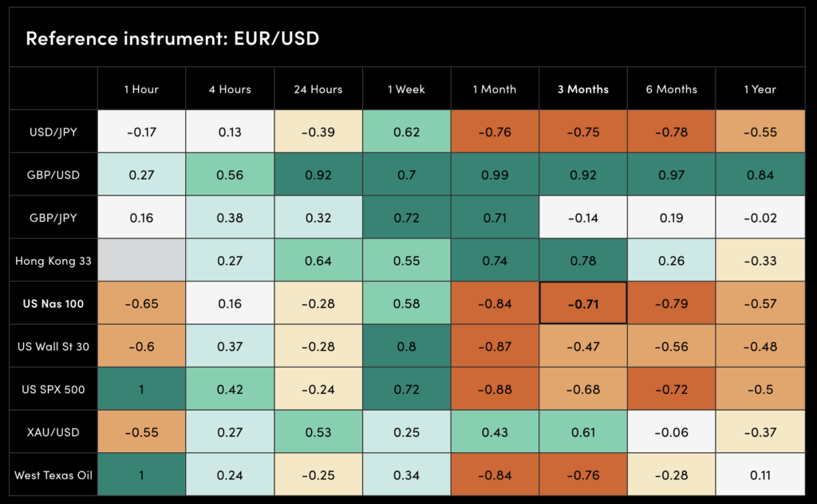Image resolution: width=817 pixels, height=504 pixels.
Task: Click US SPX 500 1 Hour cell
Action: [141, 390]
